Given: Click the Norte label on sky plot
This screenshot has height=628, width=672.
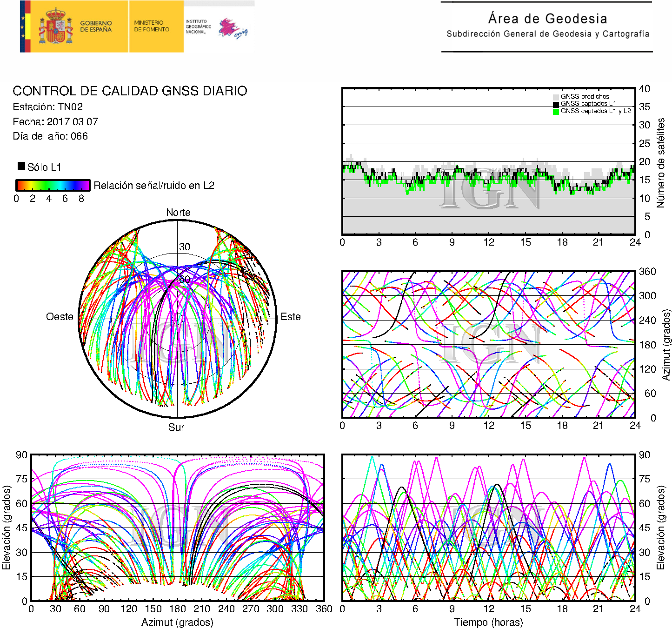Looking at the screenshot, I should tap(178, 213).
